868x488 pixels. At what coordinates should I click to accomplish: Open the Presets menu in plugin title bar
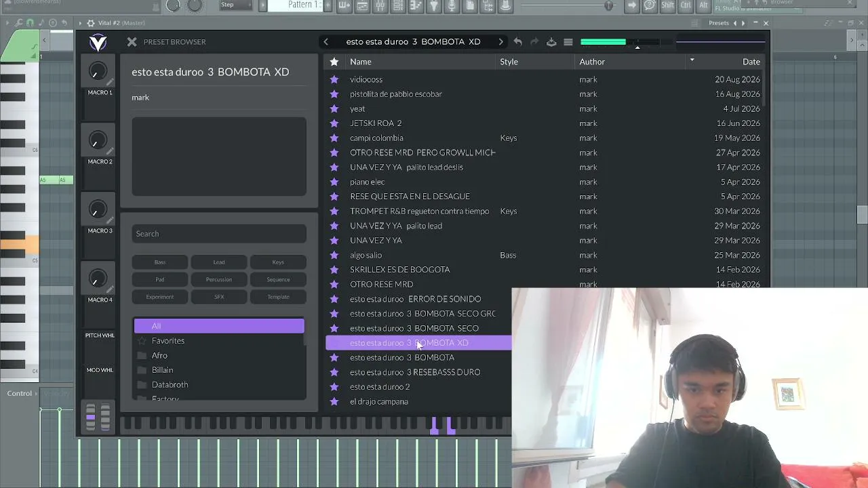tap(719, 23)
